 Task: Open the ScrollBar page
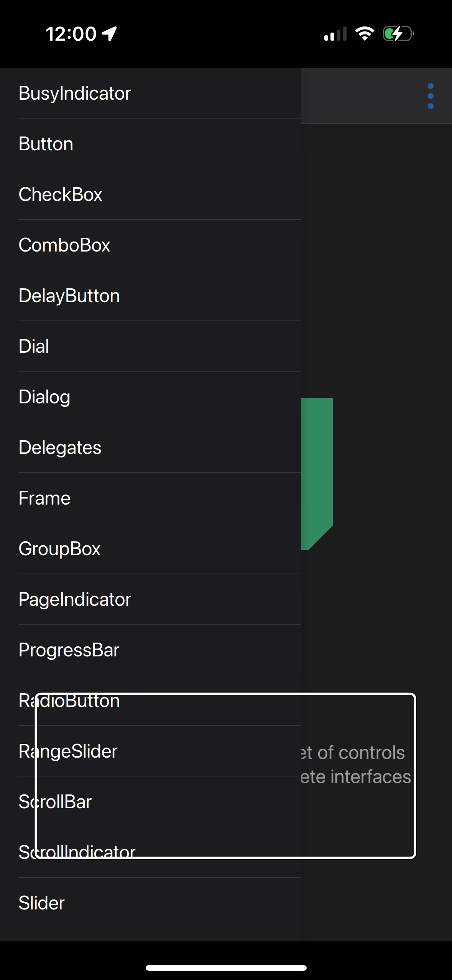[151, 802]
